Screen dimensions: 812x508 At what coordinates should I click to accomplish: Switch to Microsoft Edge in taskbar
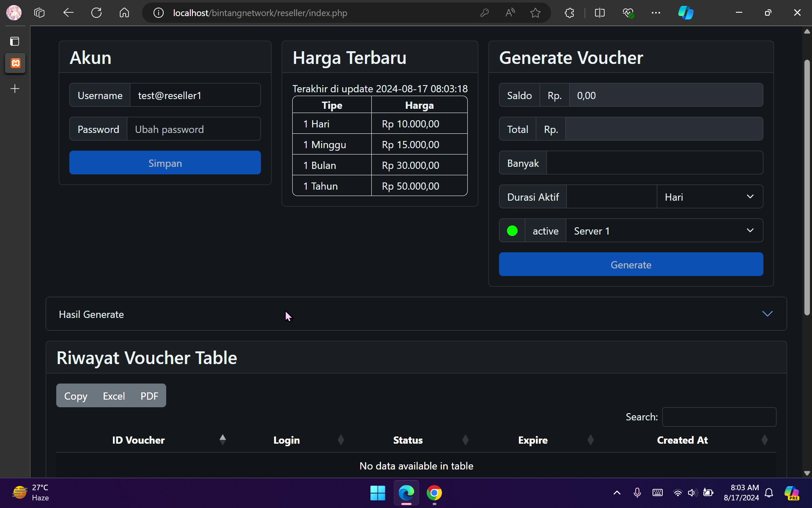pyautogui.click(x=406, y=493)
